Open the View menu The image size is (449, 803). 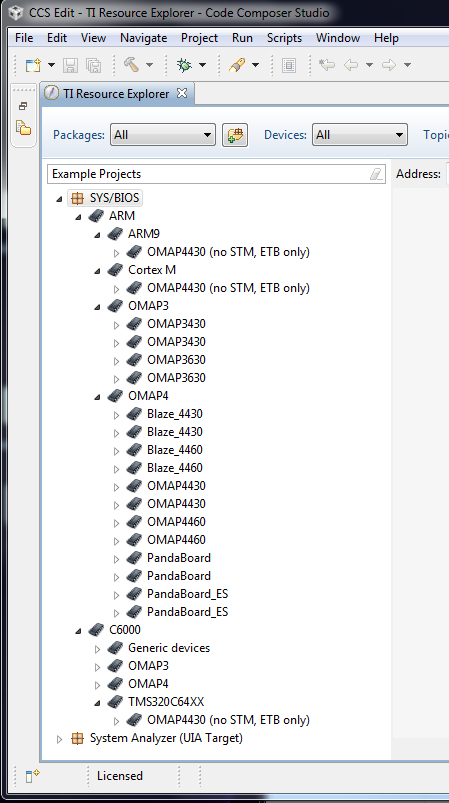pos(94,38)
